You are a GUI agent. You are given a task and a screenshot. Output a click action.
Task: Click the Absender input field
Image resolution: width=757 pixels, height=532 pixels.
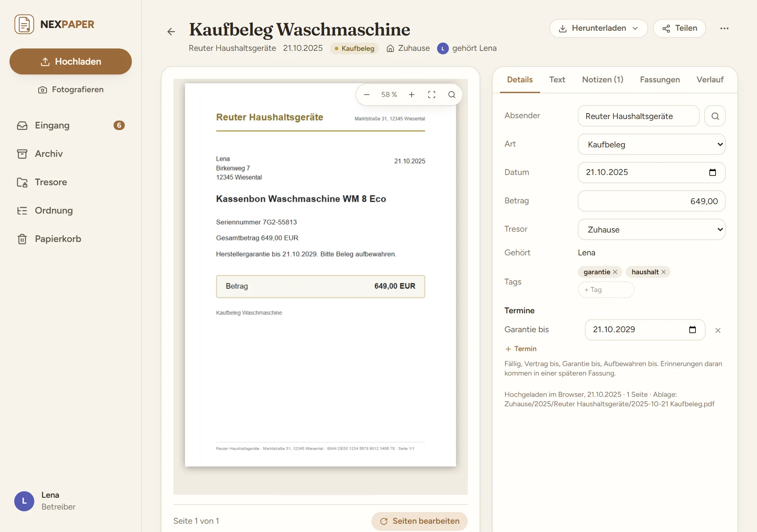[x=638, y=116]
